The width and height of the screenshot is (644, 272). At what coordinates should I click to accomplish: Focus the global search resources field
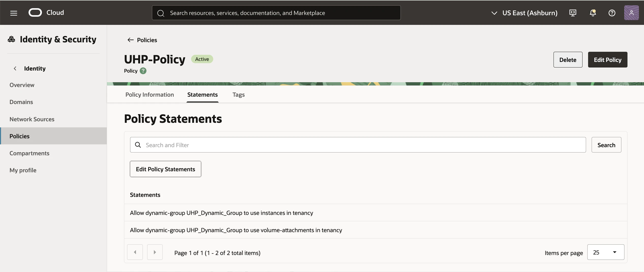pos(276,13)
